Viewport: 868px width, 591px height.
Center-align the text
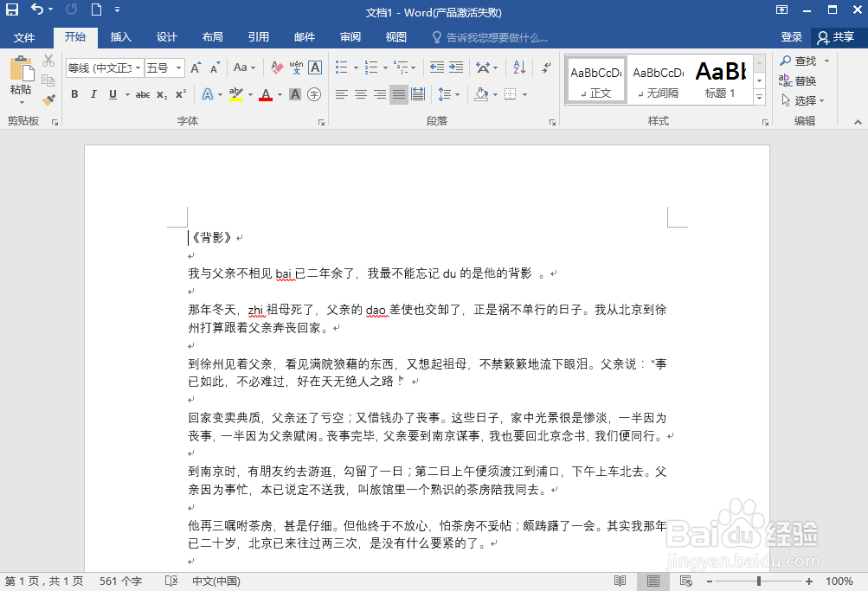360,94
